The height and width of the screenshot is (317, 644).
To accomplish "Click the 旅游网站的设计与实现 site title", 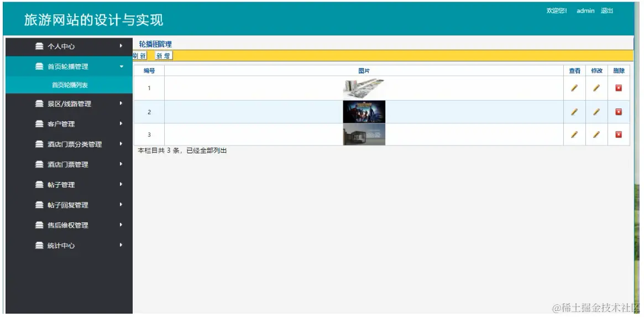I will [x=93, y=20].
